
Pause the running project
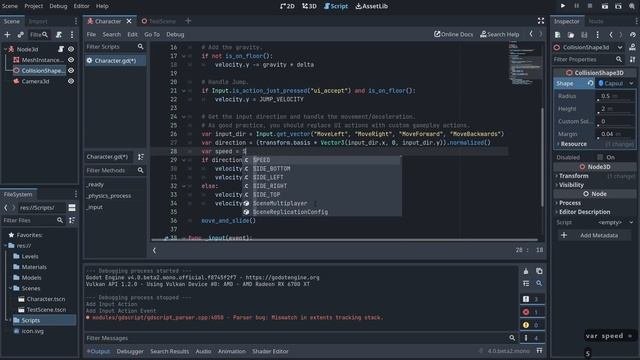(576, 6)
